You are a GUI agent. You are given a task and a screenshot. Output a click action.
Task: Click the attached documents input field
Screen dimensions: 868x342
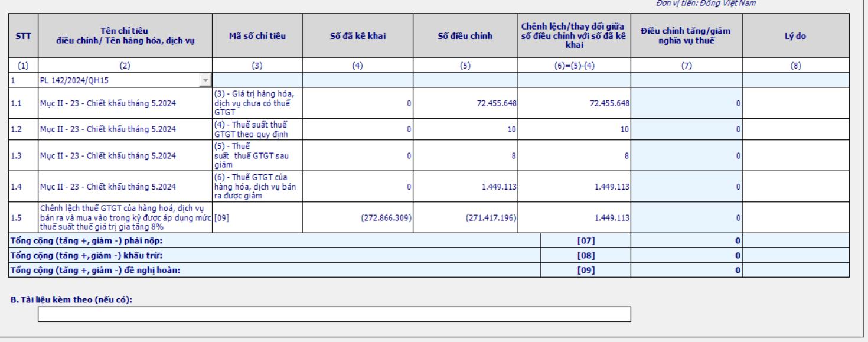pos(334,314)
